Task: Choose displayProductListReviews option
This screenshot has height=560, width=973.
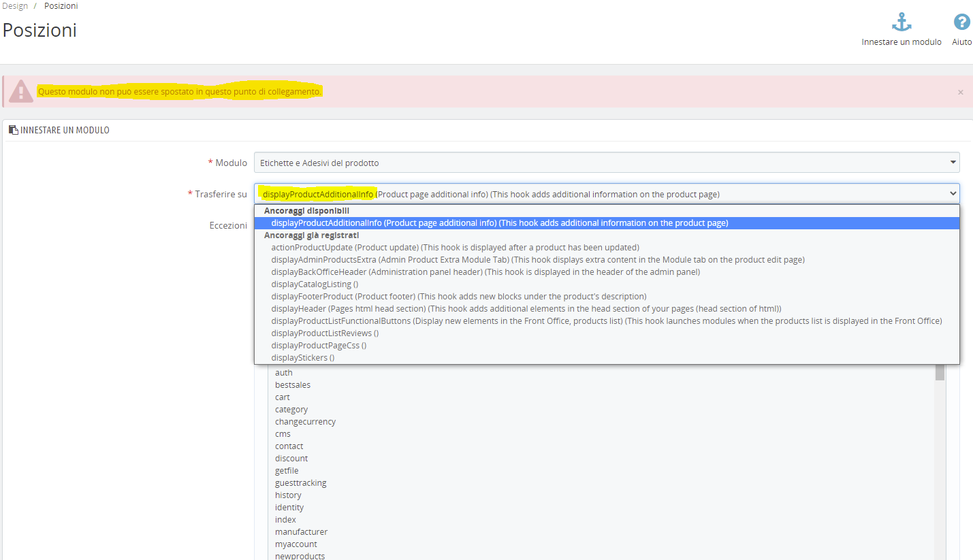Action: [x=607, y=333]
